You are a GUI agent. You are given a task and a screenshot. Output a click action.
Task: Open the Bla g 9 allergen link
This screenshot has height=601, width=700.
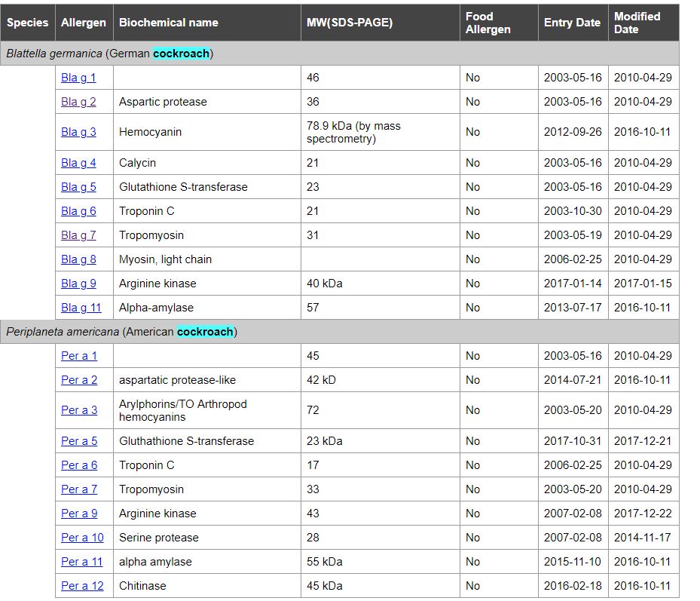point(78,284)
